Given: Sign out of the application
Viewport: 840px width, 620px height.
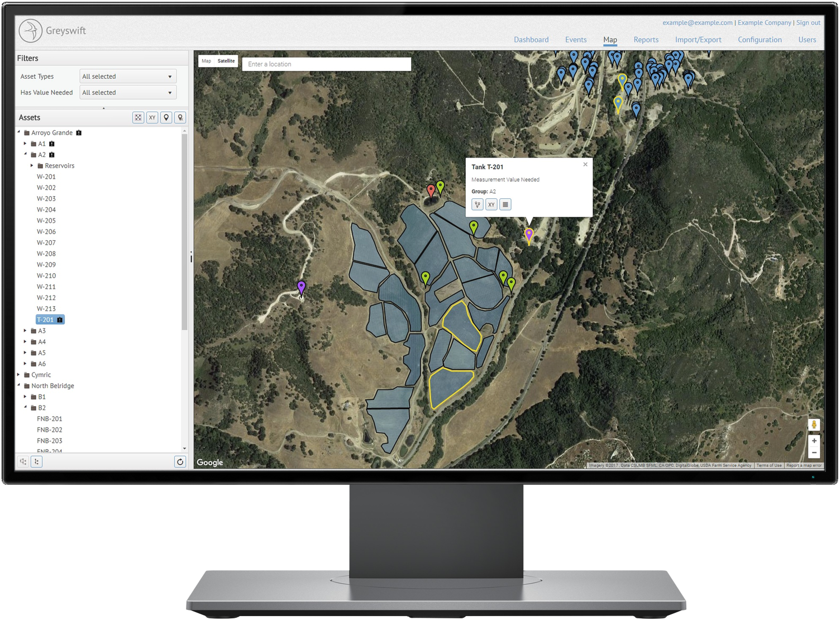Looking at the screenshot, I should click(x=808, y=23).
